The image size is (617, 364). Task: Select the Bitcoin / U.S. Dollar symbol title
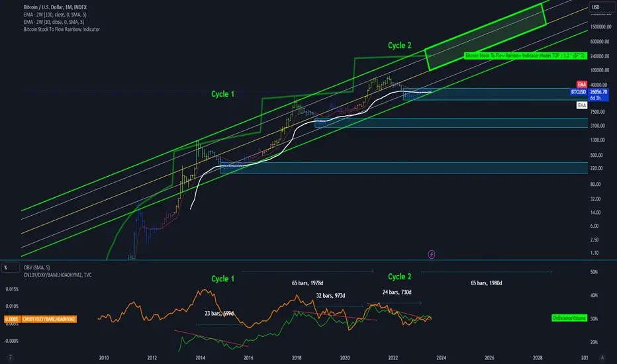coord(55,7)
